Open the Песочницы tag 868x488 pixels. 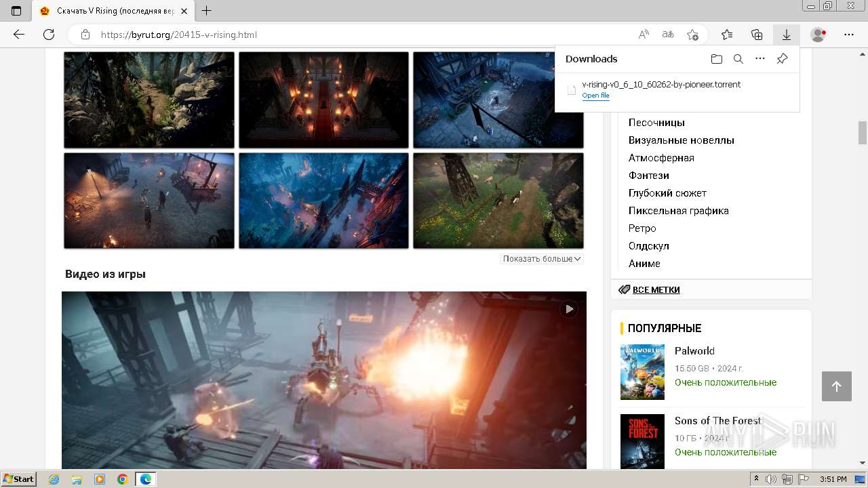coord(656,123)
